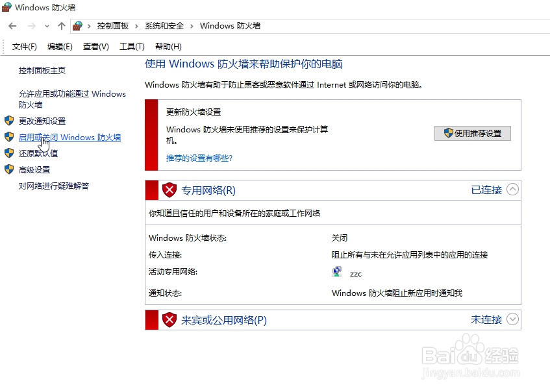Click the shield icon beside 还原默认值

[10, 154]
